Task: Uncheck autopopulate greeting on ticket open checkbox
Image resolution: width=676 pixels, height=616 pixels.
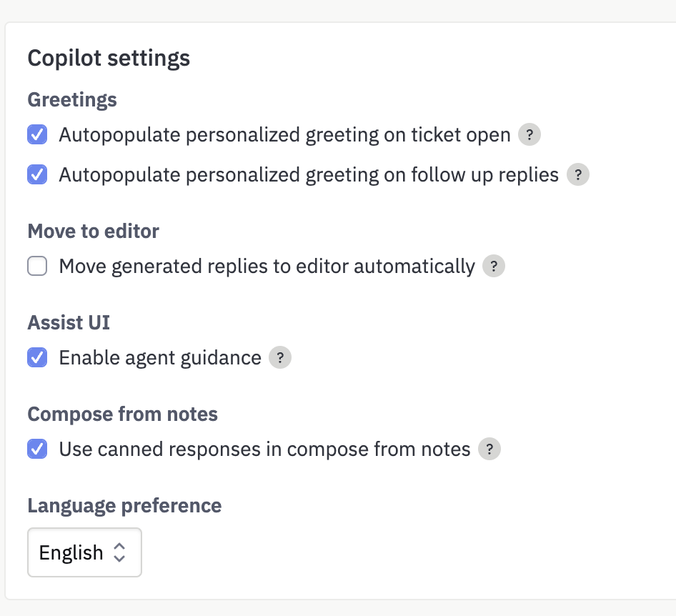Action: pyautogui.click(x=37, y=134)
